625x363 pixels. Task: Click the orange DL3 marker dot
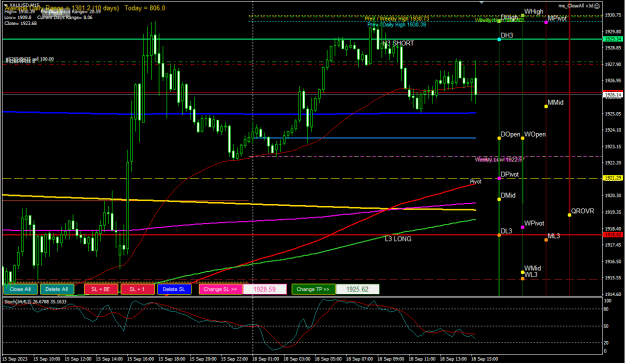(499, 235)
